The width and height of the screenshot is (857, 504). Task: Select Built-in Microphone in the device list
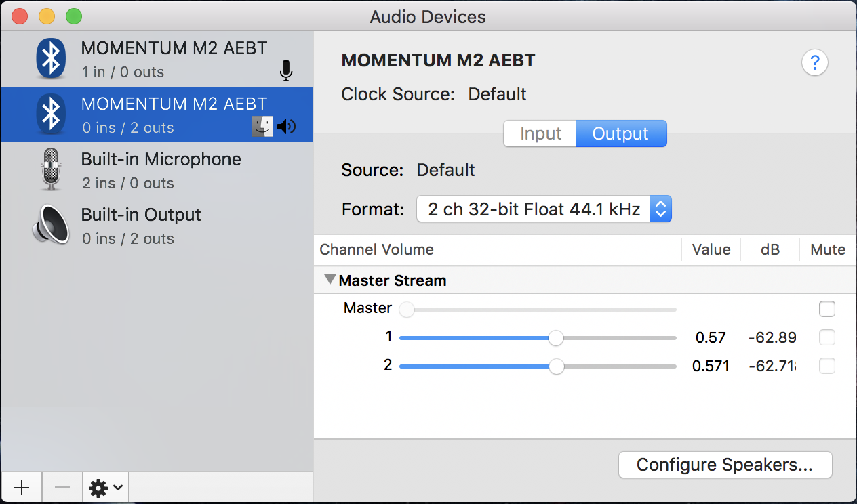(x=157, y=170)
